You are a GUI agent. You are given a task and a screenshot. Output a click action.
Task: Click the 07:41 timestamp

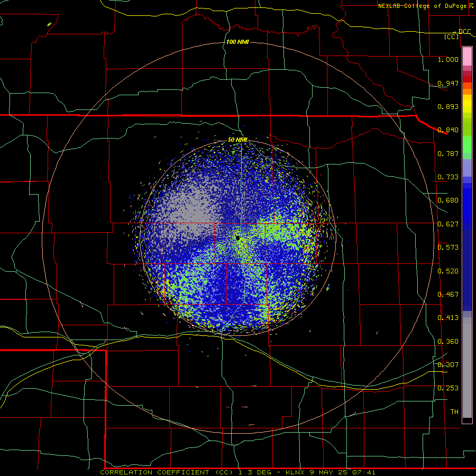click(364, 472)
